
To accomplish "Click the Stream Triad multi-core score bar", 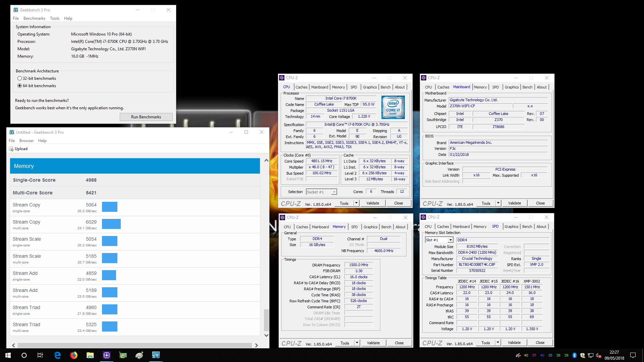I will point(110,326).
